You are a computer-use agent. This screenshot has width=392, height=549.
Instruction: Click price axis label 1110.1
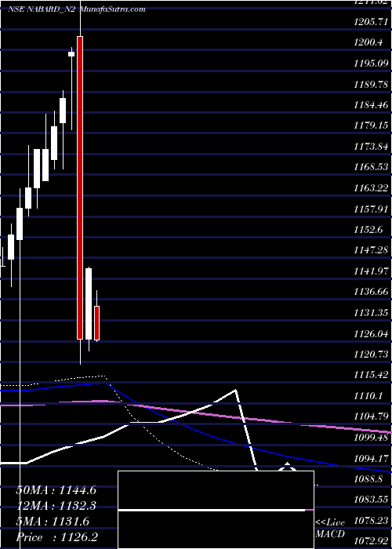tap(368, 395)
